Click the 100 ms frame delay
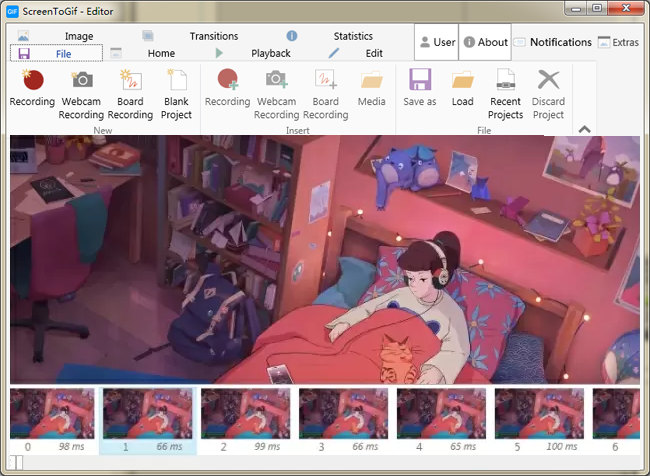The image size is (650, 476). point(562,447)
